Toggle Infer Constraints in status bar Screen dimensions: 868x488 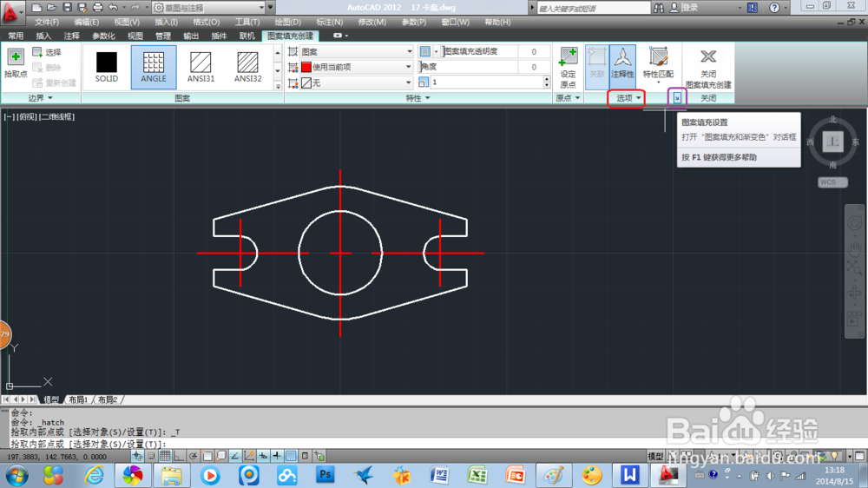pos(137,456)
